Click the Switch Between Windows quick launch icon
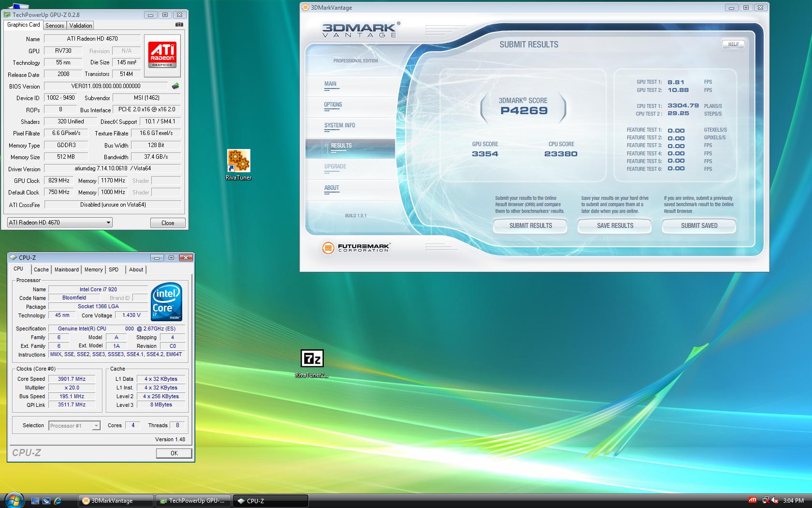The width and height of the screenshot is (812, 508). click(x=46, y=501)
